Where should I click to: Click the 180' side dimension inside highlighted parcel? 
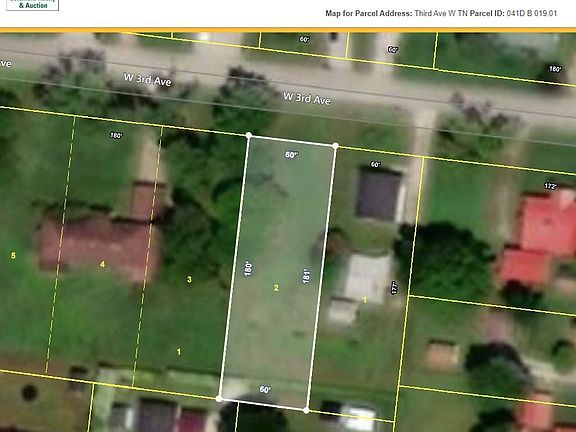(x=248, y=269)
